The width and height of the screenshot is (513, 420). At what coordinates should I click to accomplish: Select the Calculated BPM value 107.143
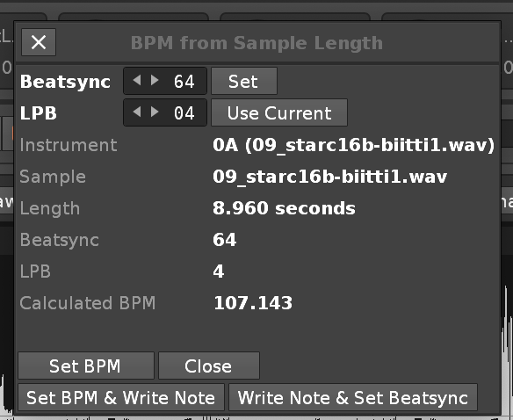253,303
